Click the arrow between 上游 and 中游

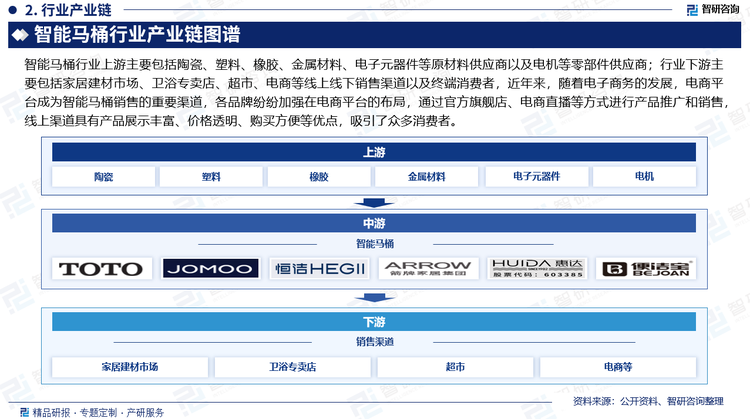point(374,203)
